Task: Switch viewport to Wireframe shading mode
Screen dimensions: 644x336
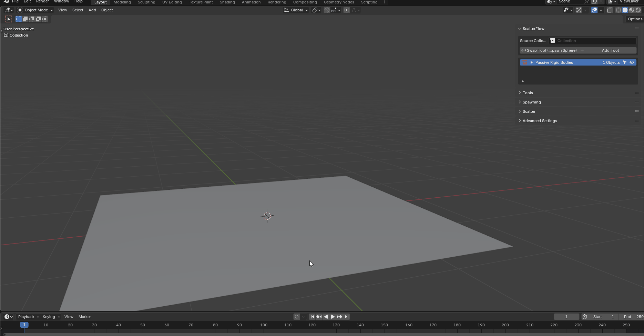Action: (618, 10)
